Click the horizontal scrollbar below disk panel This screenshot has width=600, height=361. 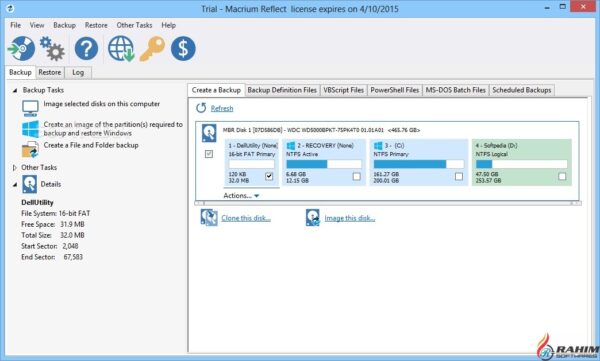388,203
